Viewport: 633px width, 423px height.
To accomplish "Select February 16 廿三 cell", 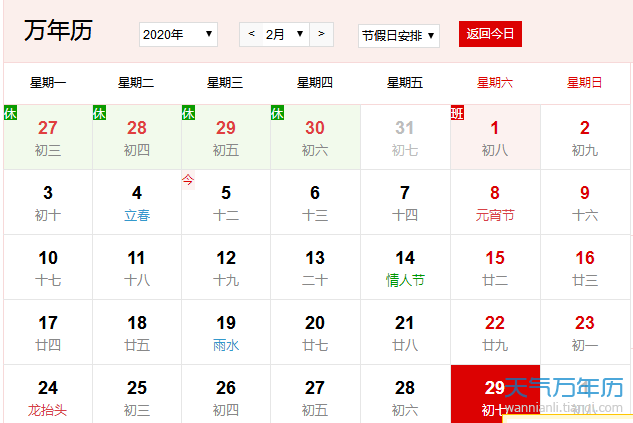I will 585,267.
